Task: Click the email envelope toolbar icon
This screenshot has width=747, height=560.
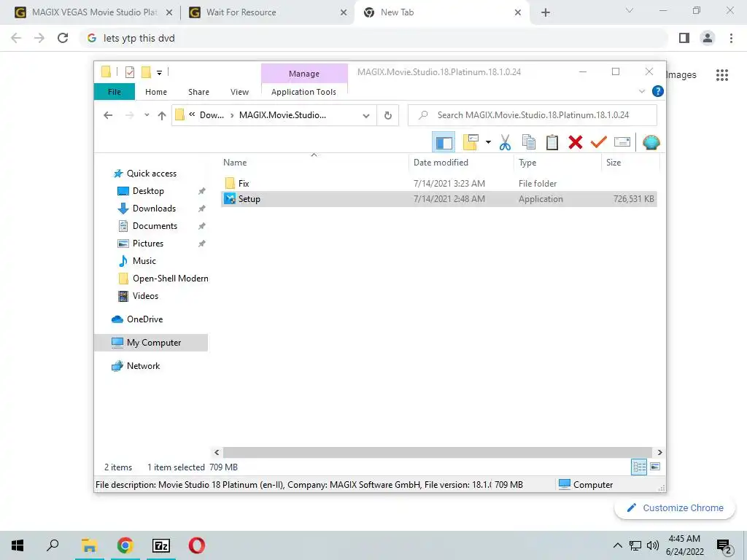Action: 622,142
